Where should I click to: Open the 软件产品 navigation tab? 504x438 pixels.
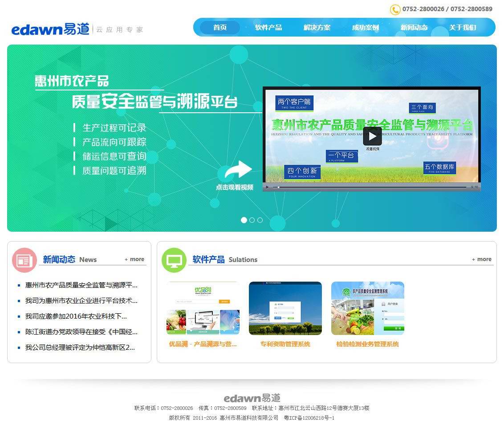tap(268, 27)
